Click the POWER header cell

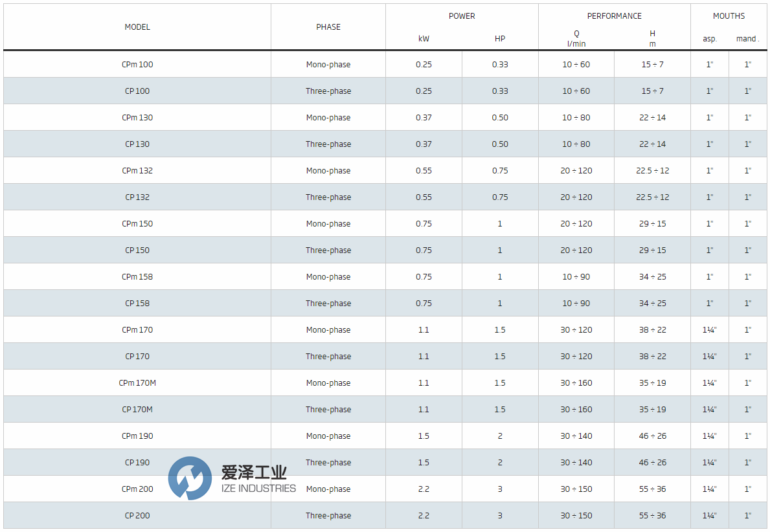(461, 16)
